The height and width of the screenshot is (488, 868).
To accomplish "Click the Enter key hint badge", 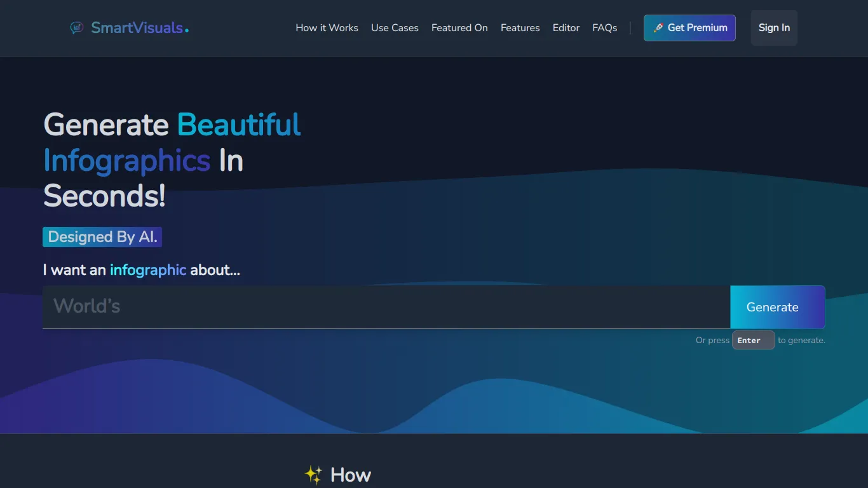I will click(x=753, y=340).
